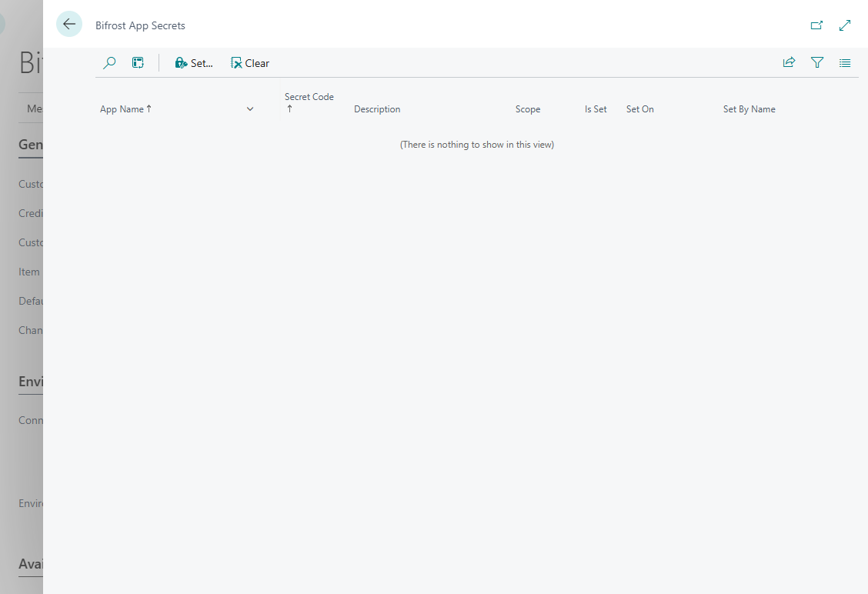Click the analyze view icon

[x=138, y=62]
